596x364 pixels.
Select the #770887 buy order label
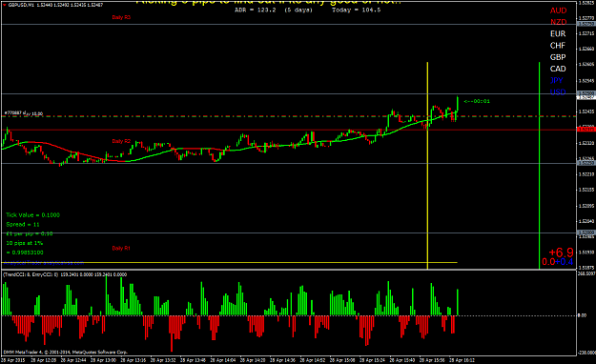point(23,113)
